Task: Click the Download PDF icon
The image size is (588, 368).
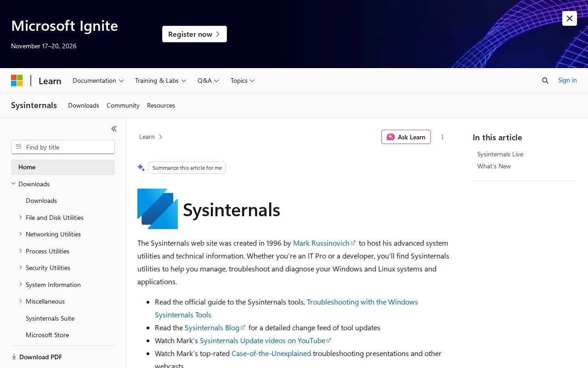Action: coord(14,356)
